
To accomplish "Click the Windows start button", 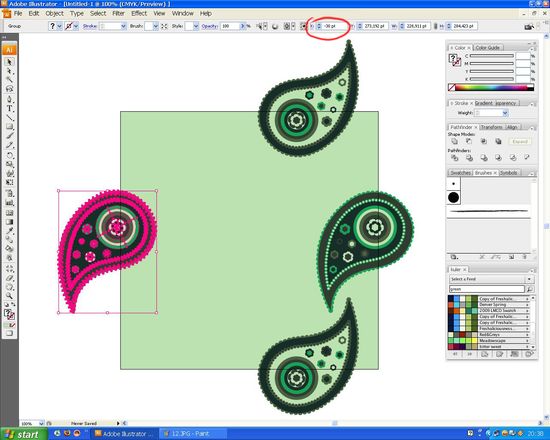I will coord(23,434).
